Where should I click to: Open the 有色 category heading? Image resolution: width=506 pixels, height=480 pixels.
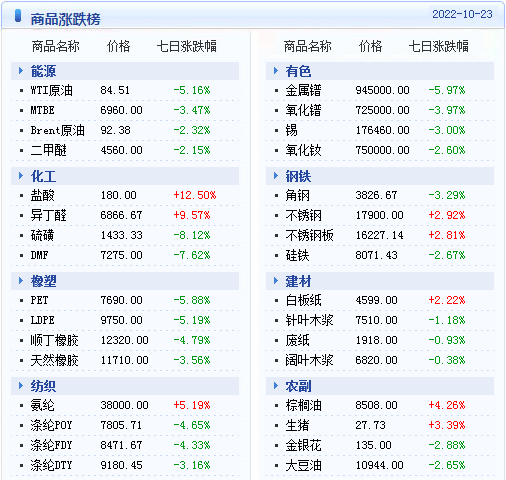tap(298, 71)
